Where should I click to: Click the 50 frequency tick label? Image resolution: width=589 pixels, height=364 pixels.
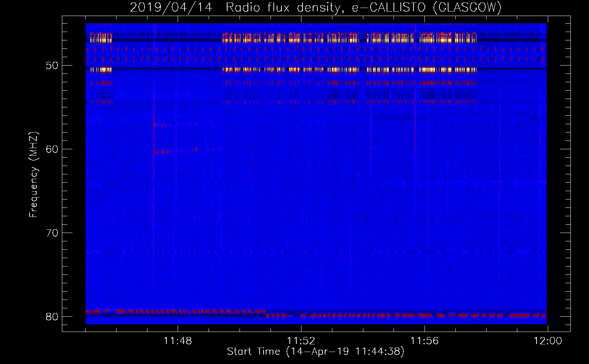(x=52, y=66)
